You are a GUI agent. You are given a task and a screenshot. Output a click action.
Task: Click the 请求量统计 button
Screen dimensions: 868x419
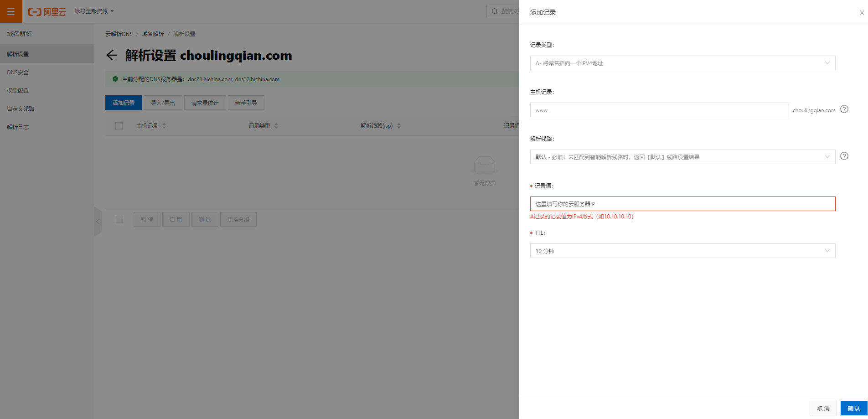click(x=205, y=103)
